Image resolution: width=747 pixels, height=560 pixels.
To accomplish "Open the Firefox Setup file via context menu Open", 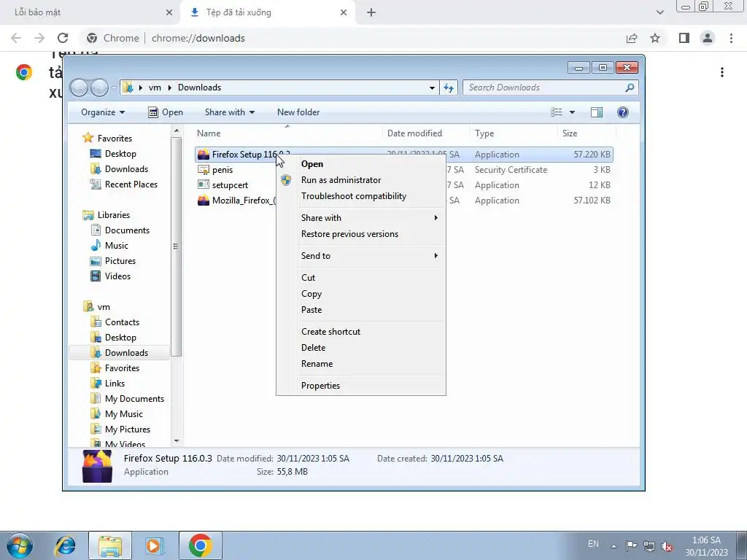I will (312, 164).
